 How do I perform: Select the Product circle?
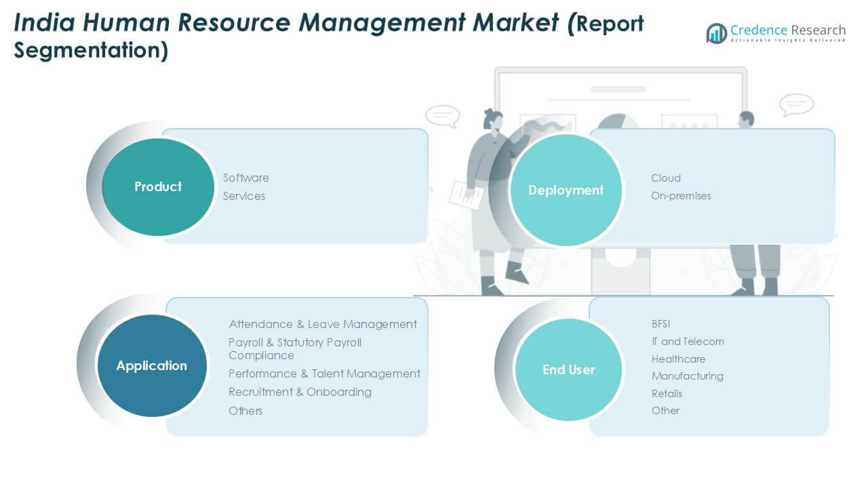pos(158,187)
